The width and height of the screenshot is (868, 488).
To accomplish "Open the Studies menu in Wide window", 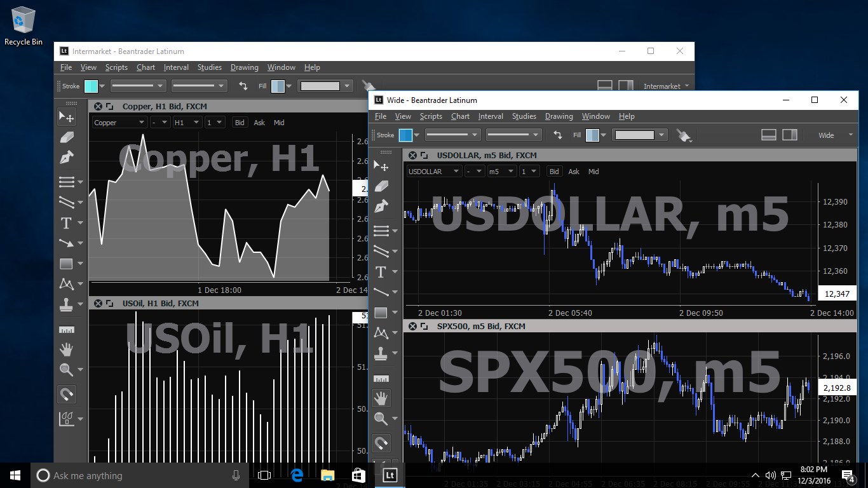I will [x=524, y=116].
